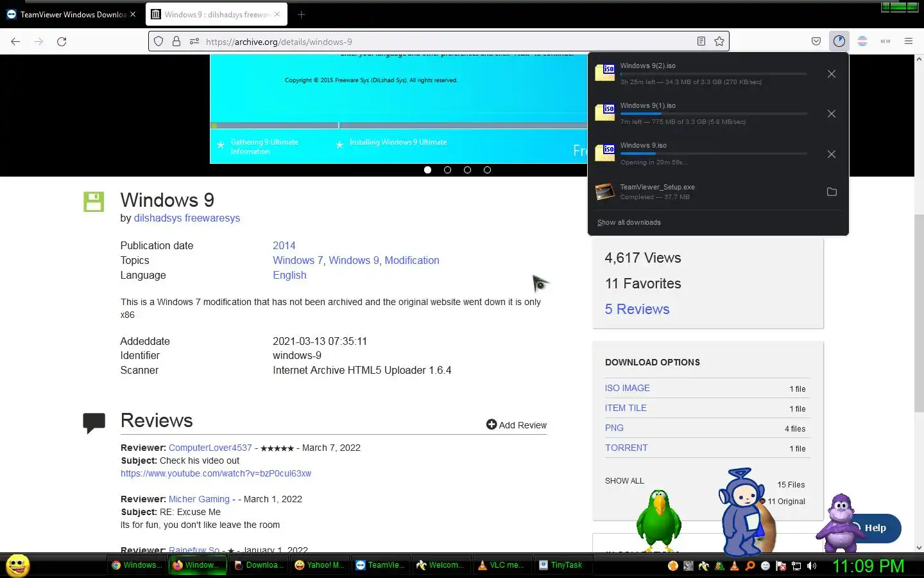Open Show all downloads
The image size is (924, 578).
pyautogui.click(x=629, y=222)
